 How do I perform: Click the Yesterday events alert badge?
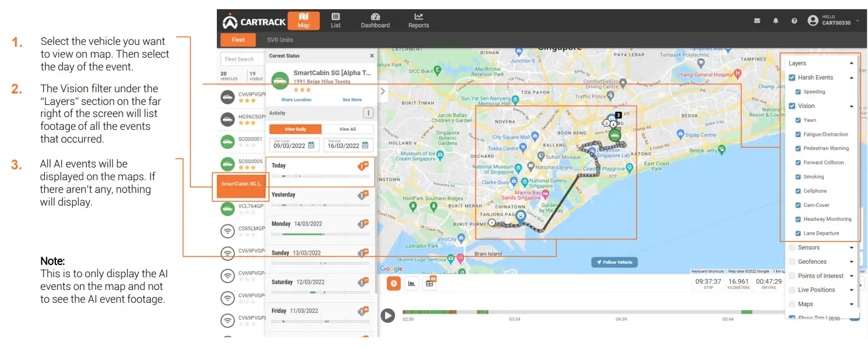click(x=363, y=195)
